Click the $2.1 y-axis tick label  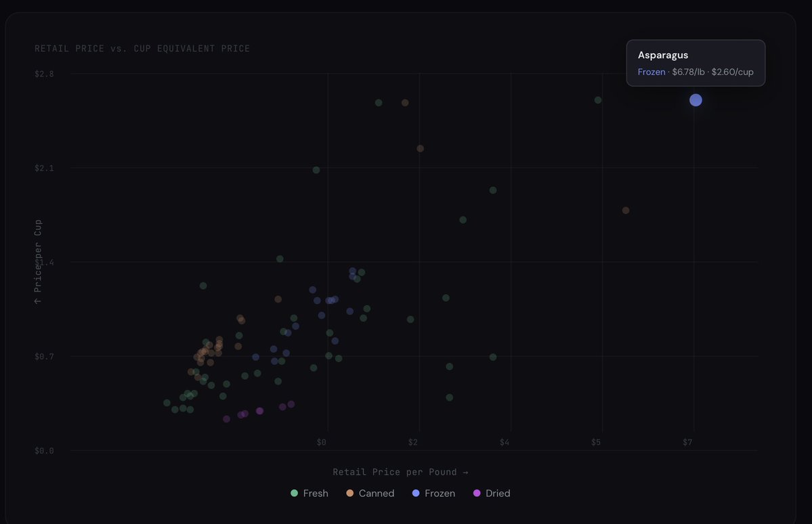click(44, 169)
